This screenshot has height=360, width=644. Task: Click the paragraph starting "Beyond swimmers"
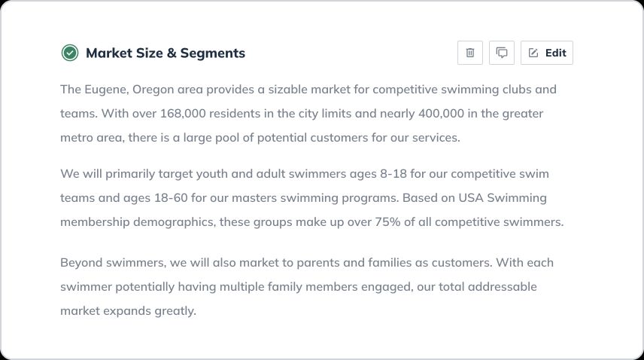307,286
